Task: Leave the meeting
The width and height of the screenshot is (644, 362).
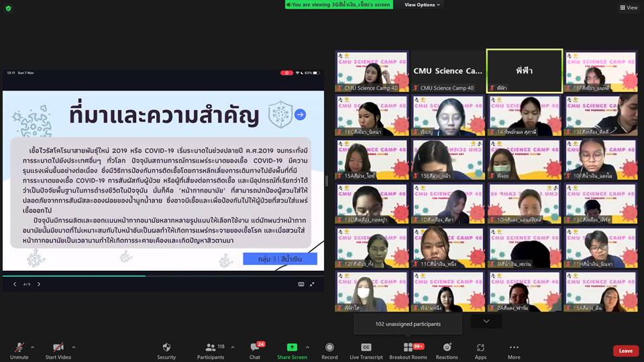Action: point(625,351)
